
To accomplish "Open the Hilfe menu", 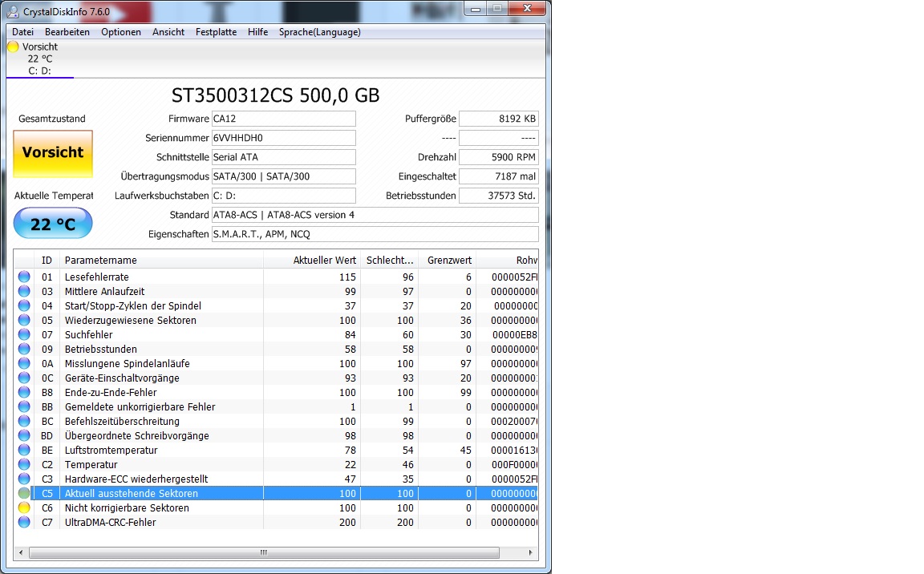I will click(x=257, y=32).
